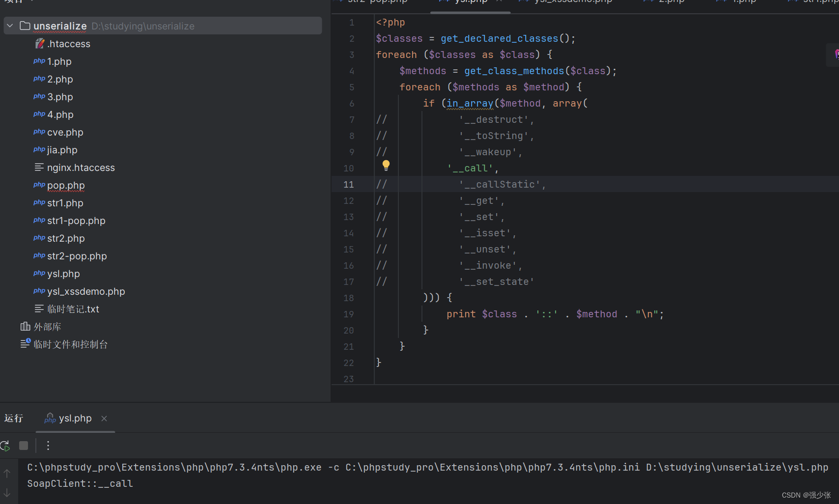Click the text file icon beside nginx.htaccess
The image size is (839, 504).
pos(39,168)
